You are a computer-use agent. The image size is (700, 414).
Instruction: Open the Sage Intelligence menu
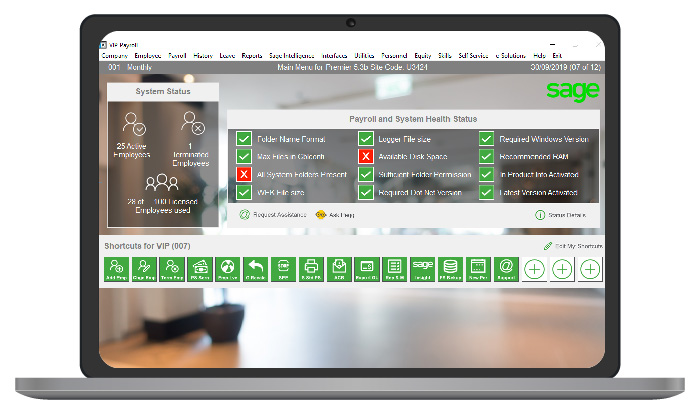pyautogui.click(x=292, y=56)
